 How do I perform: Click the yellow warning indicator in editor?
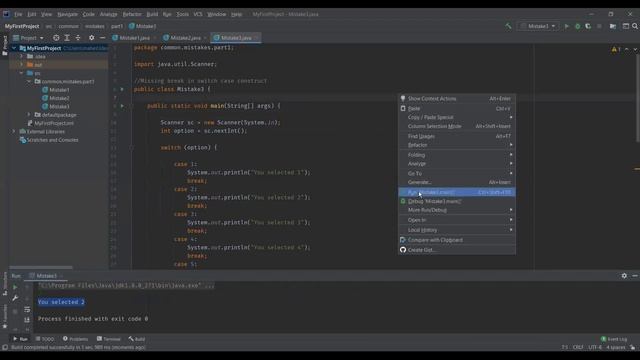[616, 49]
